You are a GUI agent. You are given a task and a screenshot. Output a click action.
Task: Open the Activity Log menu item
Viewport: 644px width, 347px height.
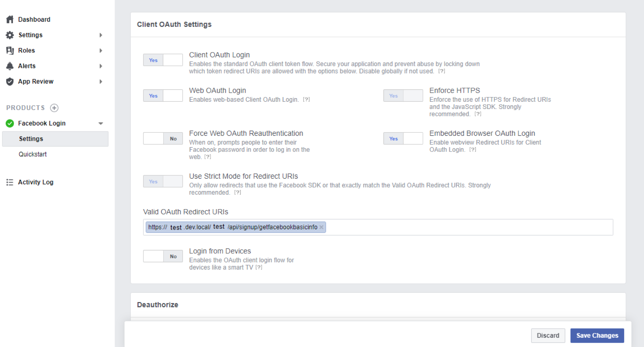(x=36, y=182)
